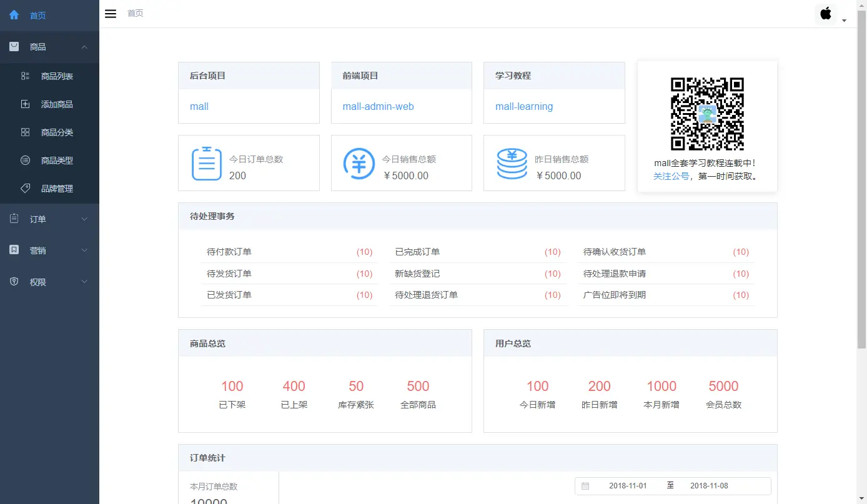The height and width of the screenshot is (504, 867).
Task: Click the 今日订单总数 clipboard icon
Action: click(207, 164)
